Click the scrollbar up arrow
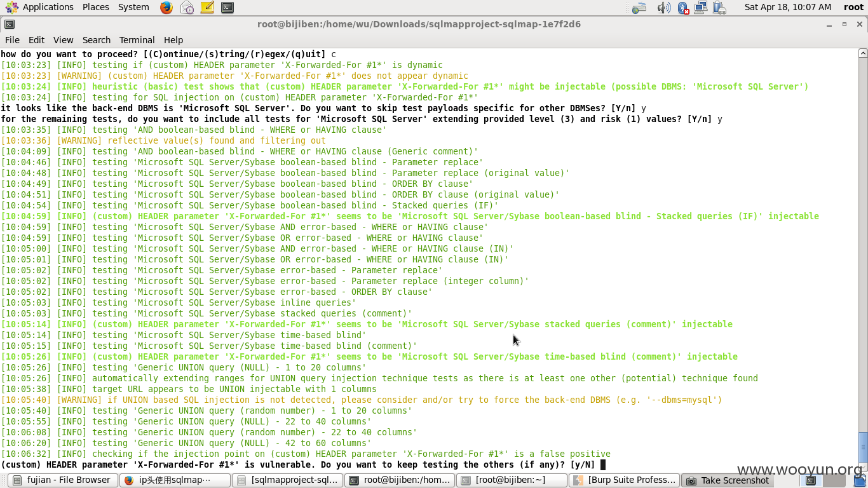 [863, 54]
